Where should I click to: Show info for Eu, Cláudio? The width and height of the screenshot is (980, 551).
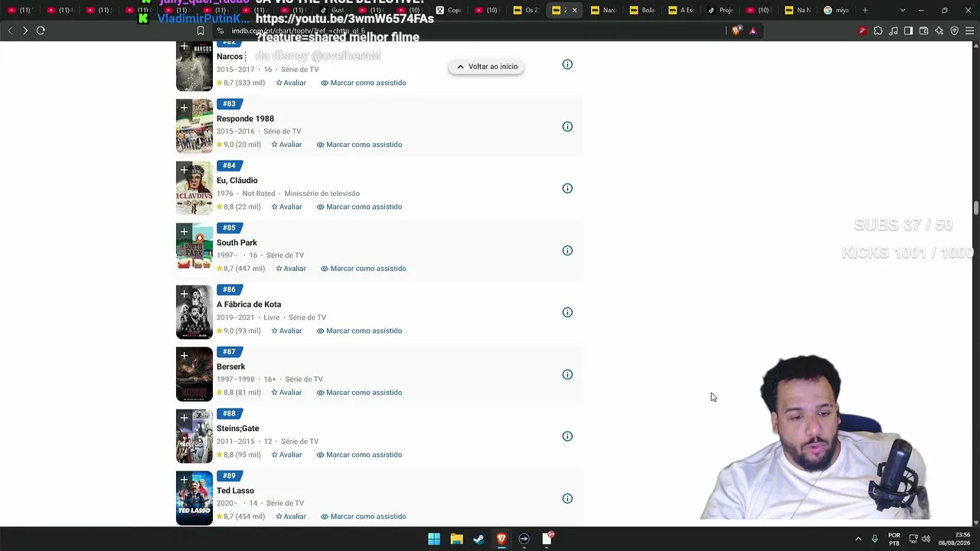point(567,188)
